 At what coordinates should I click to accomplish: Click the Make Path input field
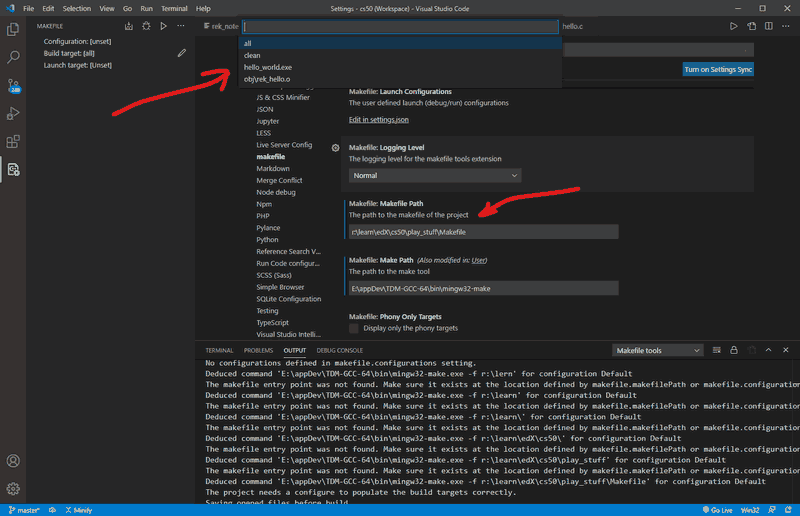pyautogui.click(x=484, y=288)
